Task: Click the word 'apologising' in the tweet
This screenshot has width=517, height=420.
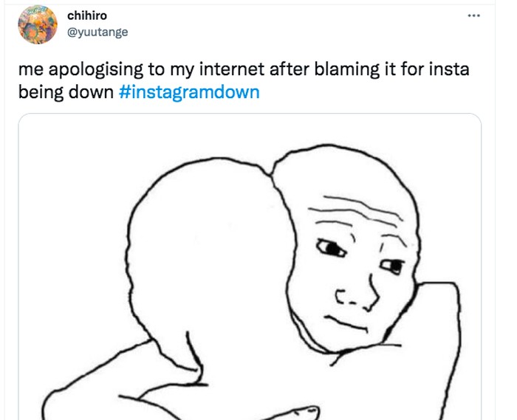Action: tap(96, 70)
